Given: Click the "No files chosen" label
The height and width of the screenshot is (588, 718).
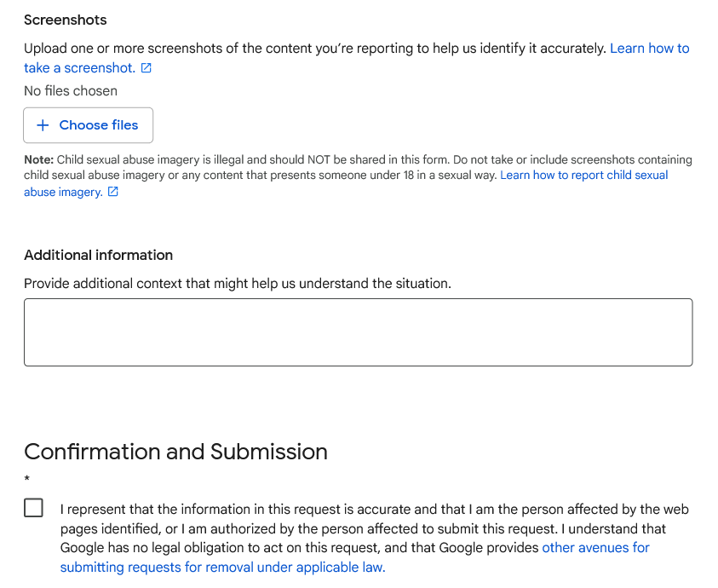Looking at the screenshot, I should coord(71,90).
